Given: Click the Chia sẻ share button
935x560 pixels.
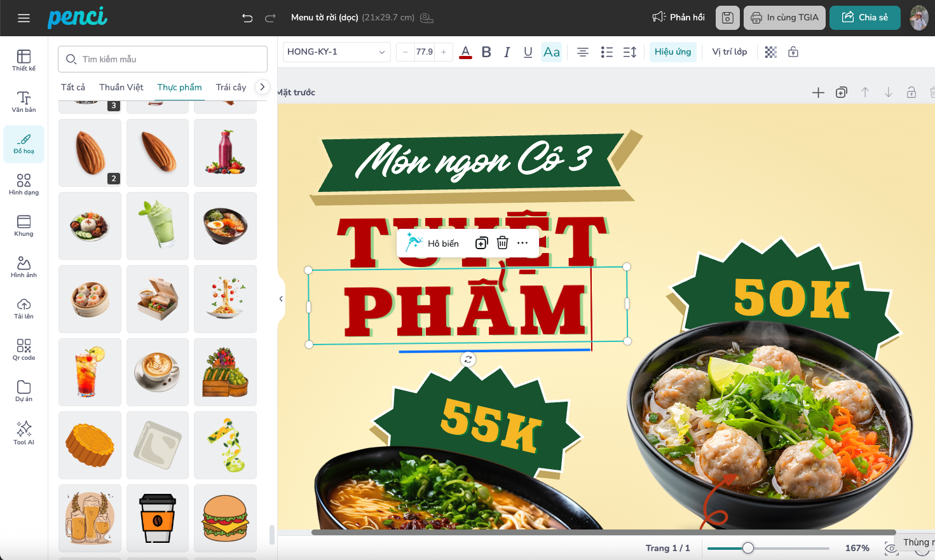Looking at the screenshot, I should (x=864, y=18).
